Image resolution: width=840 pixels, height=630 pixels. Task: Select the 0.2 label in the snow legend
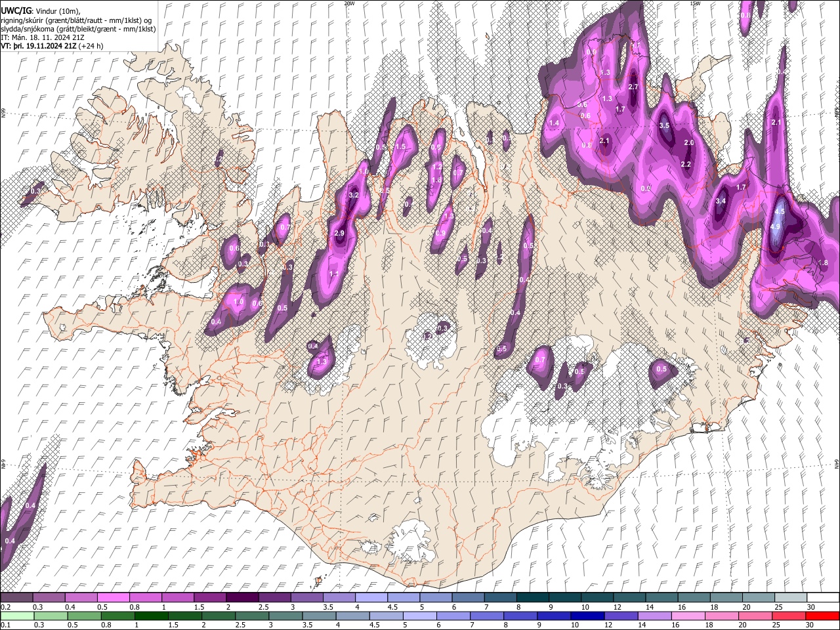[x=5, y=607]
